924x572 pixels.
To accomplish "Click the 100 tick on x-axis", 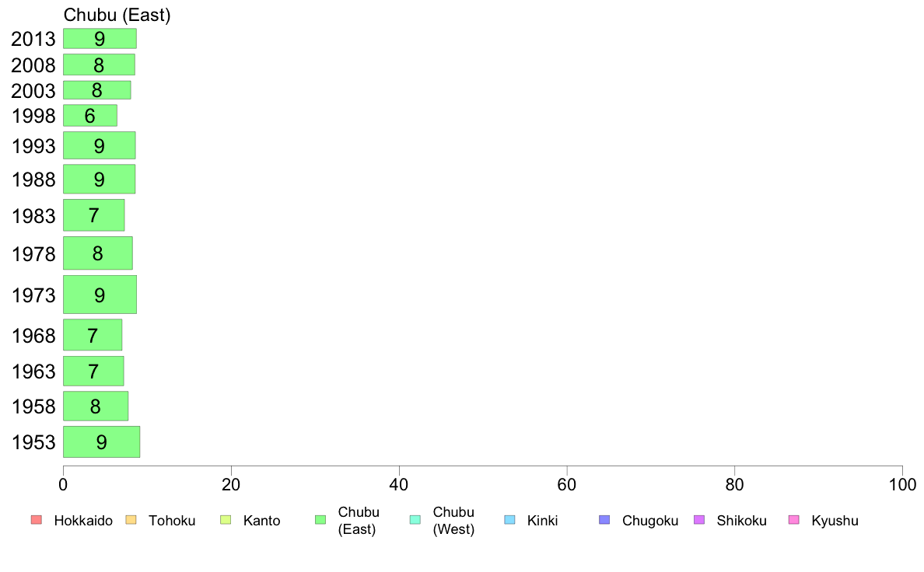I will pyautogui.click(x=902, y=485).
